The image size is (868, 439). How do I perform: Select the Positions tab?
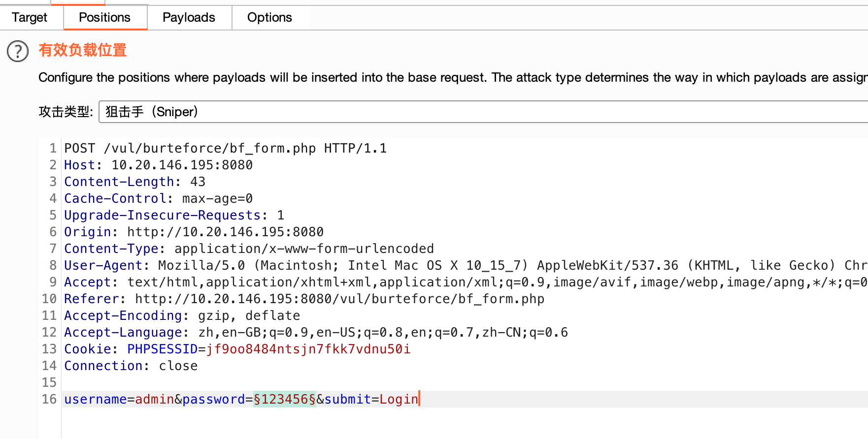point(105,18)
